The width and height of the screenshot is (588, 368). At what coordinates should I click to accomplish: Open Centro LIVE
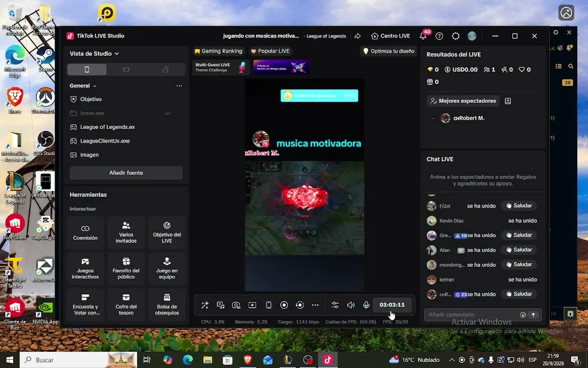390,36
